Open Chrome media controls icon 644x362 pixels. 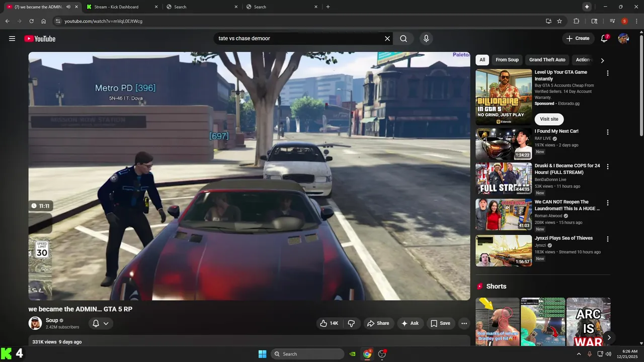coord(612,21)
